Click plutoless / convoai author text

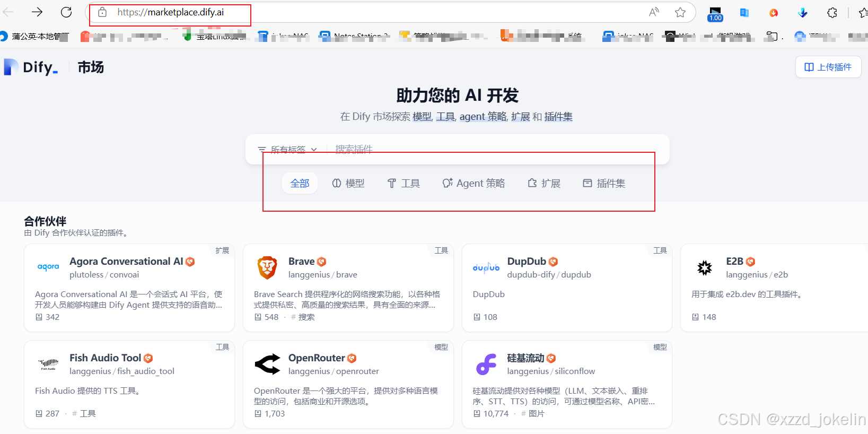click(x=104, y=275)
